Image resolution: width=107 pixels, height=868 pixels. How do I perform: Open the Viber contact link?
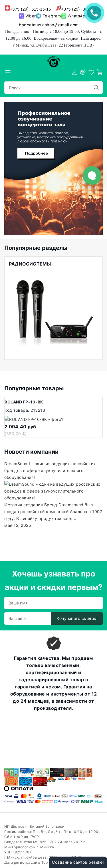[x=27, y=16]
